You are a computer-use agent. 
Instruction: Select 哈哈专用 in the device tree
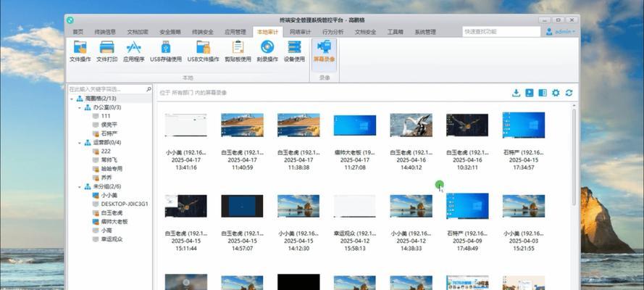coord(112,169)
